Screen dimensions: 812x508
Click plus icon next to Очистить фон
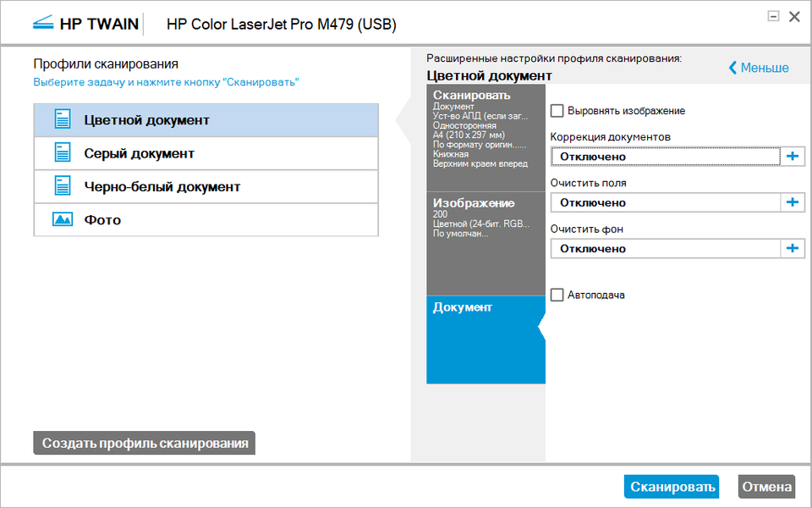pos(793,248)
